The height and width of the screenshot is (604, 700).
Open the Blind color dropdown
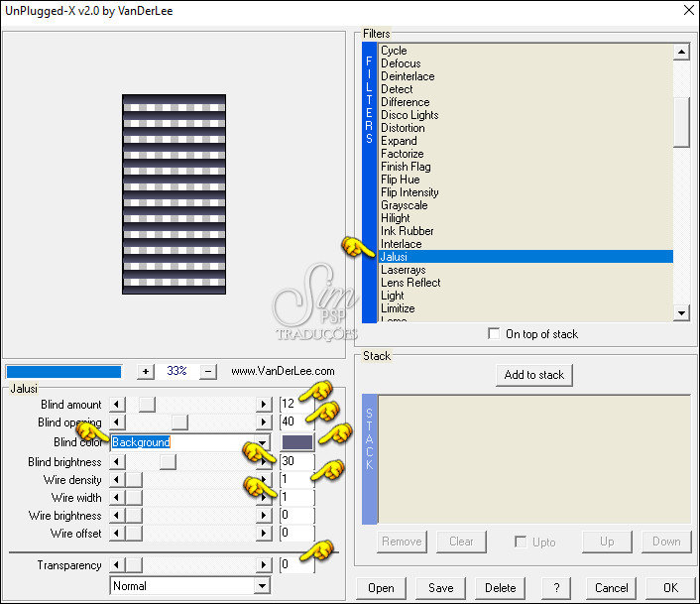tap(263, 442)
